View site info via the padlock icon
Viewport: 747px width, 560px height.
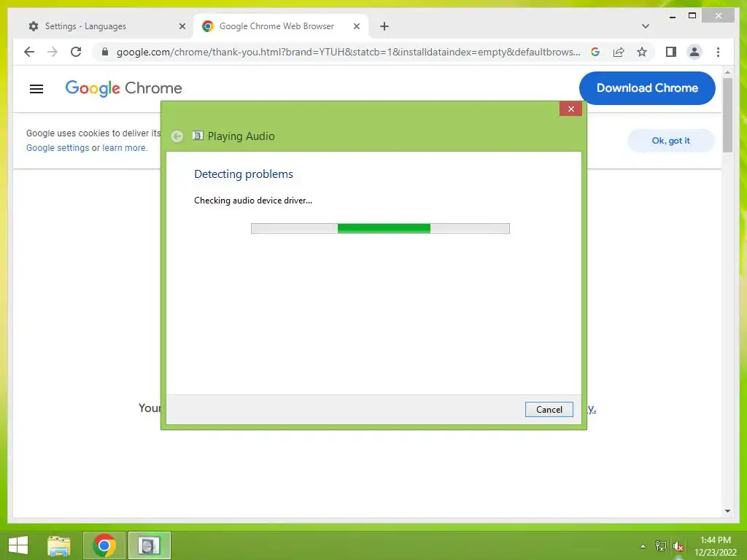(x=105, y=52)
